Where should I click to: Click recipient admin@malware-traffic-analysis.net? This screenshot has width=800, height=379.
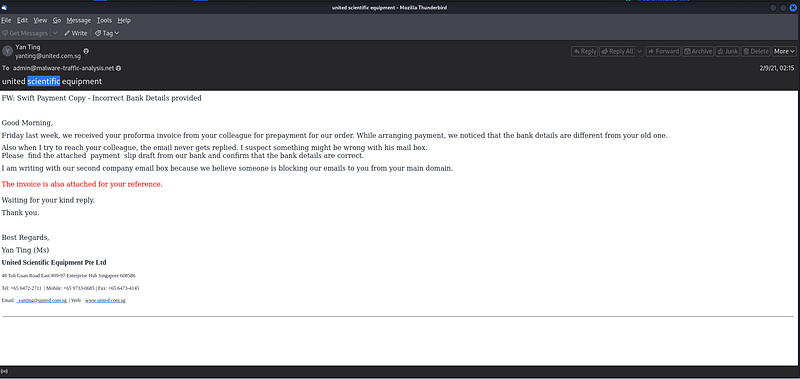(63, 68)
